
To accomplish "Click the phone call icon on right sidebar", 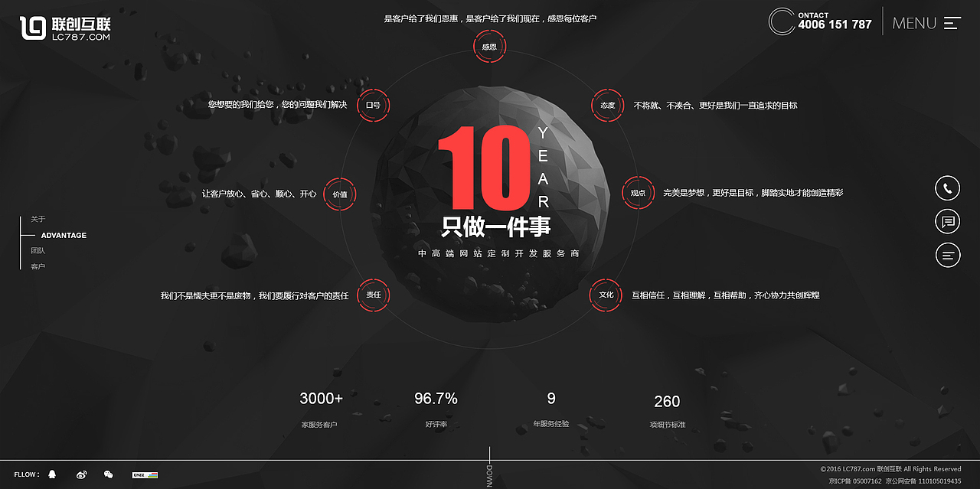I will point(947,188).
